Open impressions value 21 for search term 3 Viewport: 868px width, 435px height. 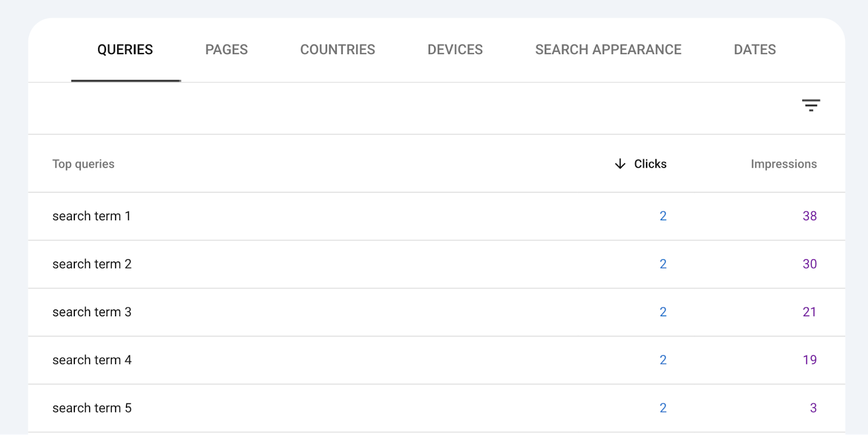pyautogui.click(x=809, y=312)
